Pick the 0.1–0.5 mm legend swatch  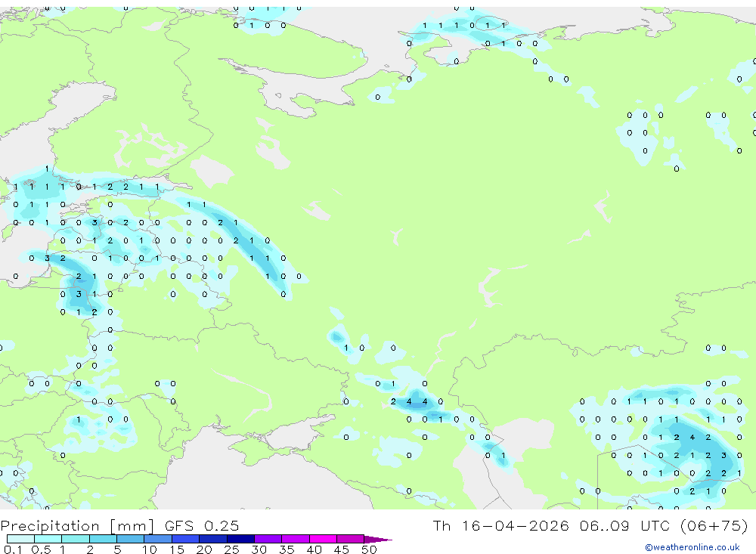20,539
